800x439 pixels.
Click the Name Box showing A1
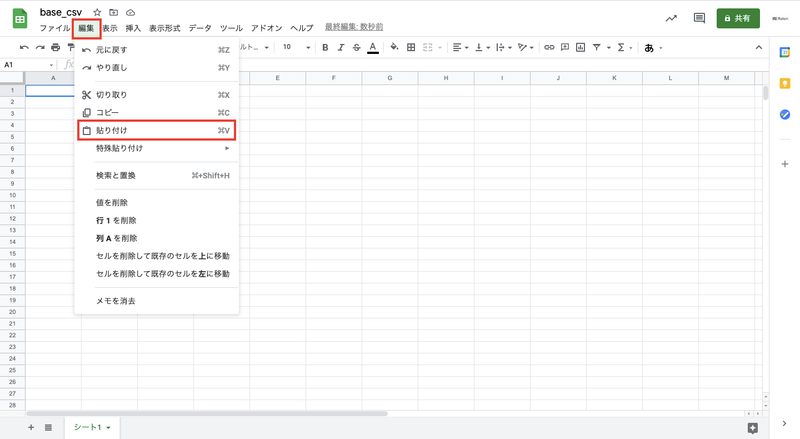28,65
